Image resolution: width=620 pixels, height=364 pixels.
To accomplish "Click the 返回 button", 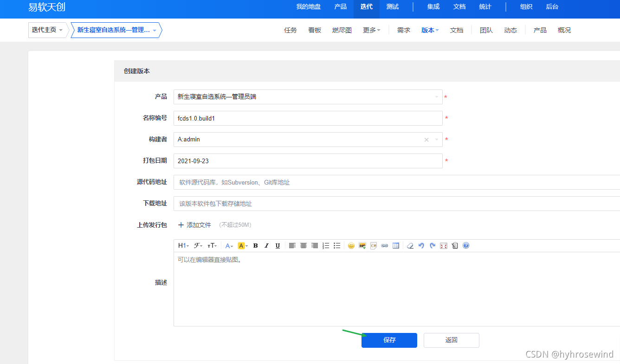I will tap(452, 340).
